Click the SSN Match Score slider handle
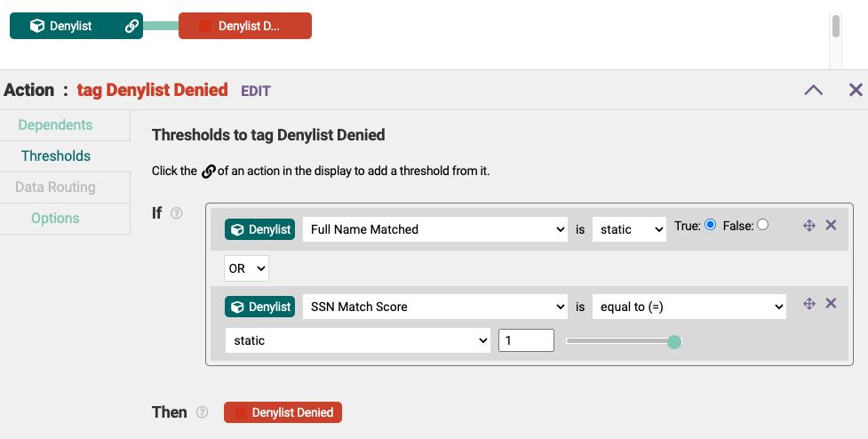The height and width of the screenshot is (439, 868). (673, 341)
